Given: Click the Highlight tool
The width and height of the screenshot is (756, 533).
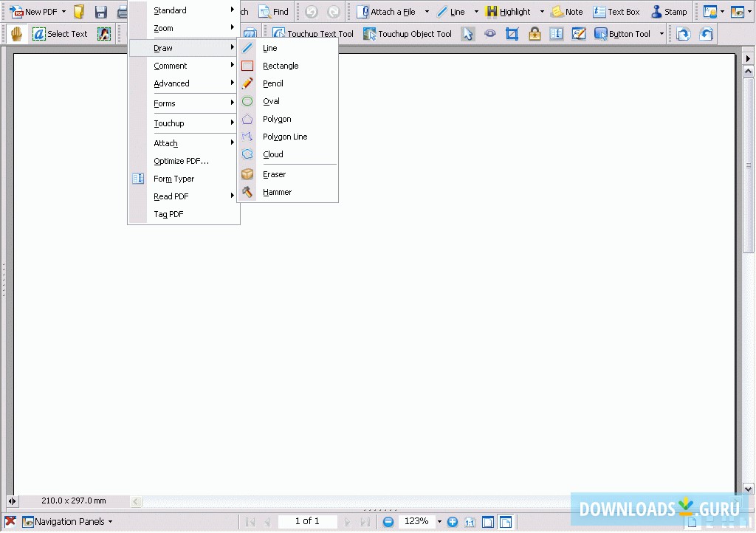Looking at the screenshot, I should (508, 12).
